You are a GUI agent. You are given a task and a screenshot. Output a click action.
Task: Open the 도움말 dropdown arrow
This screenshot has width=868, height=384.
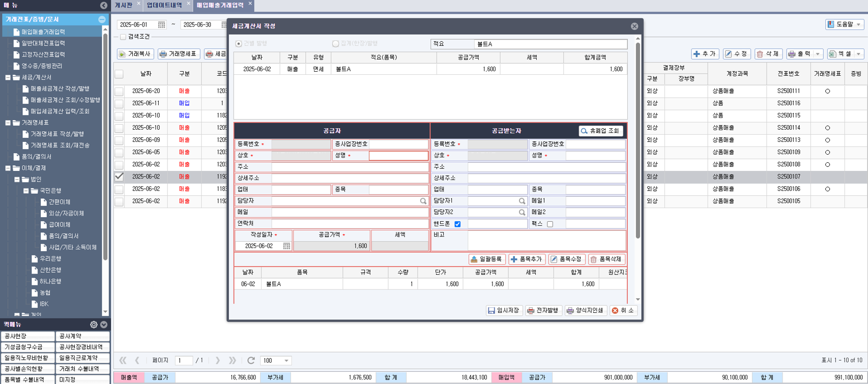[x=858, y=24]
